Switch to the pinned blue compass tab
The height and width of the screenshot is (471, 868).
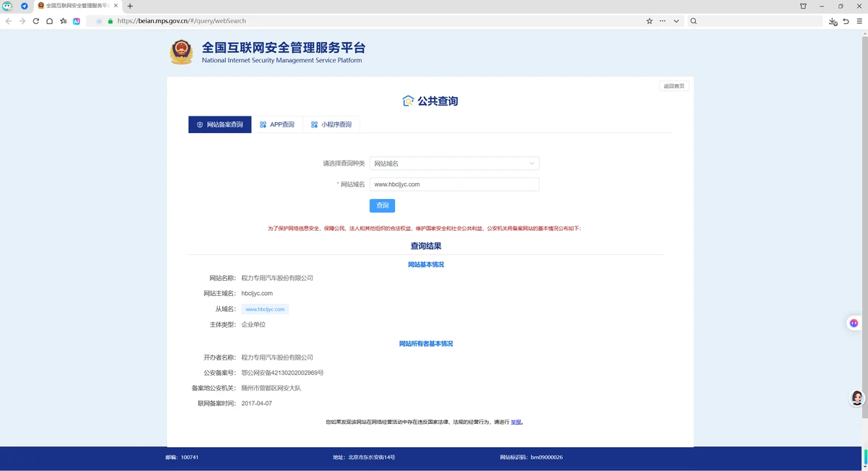(x=25, y=6)
